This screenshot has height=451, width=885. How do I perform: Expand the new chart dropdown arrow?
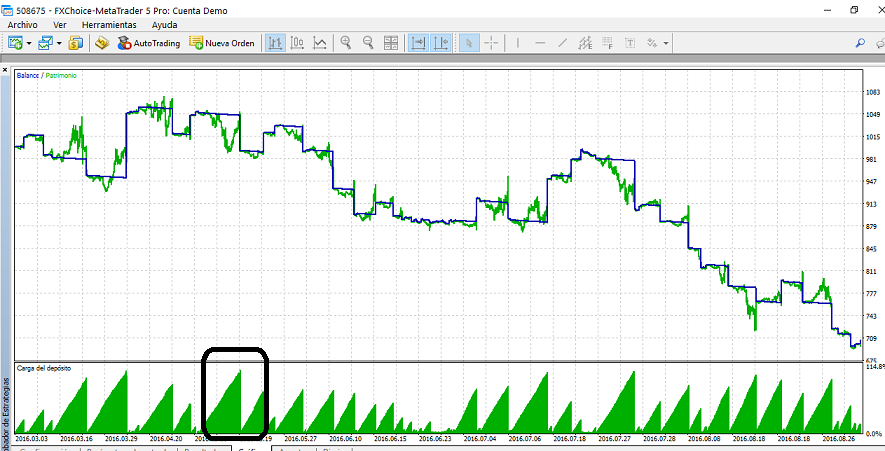(30, 43)
